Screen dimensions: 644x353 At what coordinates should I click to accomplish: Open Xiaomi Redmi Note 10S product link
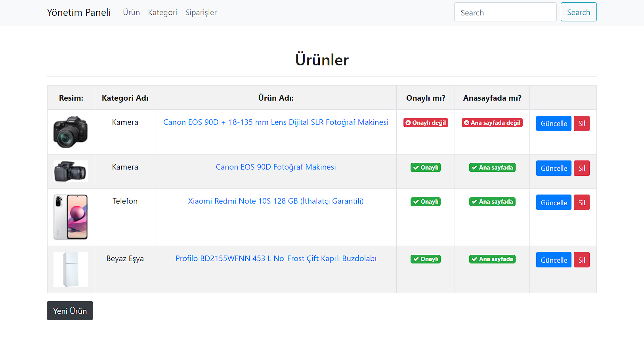pyautogui.click(x=276, y=201)
